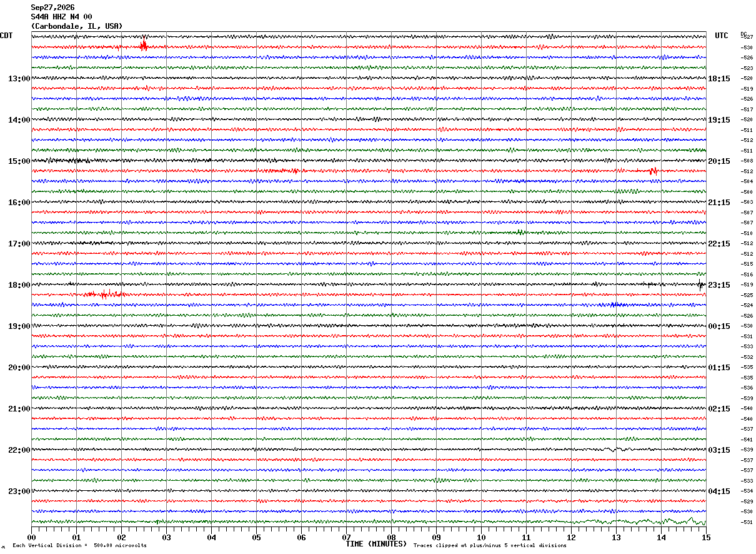Viewport: 756px width, 554px height.
Task: Click the 20:15 UTC label
Action: pos(719,161)
